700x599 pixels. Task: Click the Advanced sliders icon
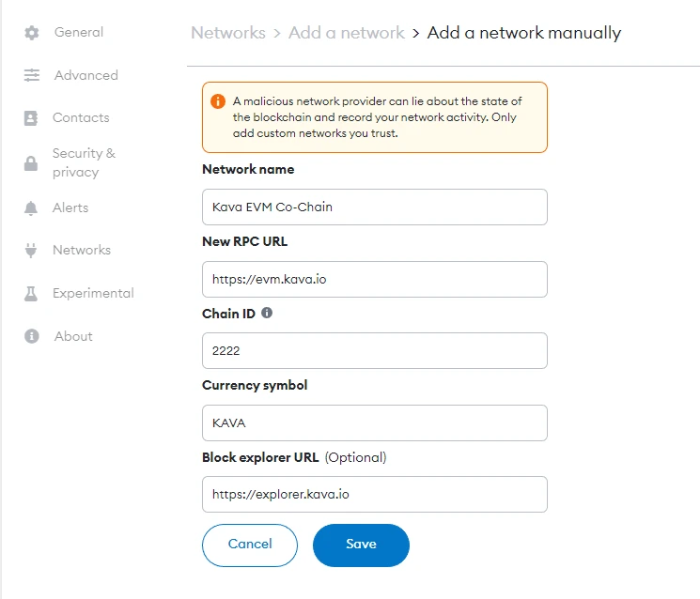click(31, 75)
